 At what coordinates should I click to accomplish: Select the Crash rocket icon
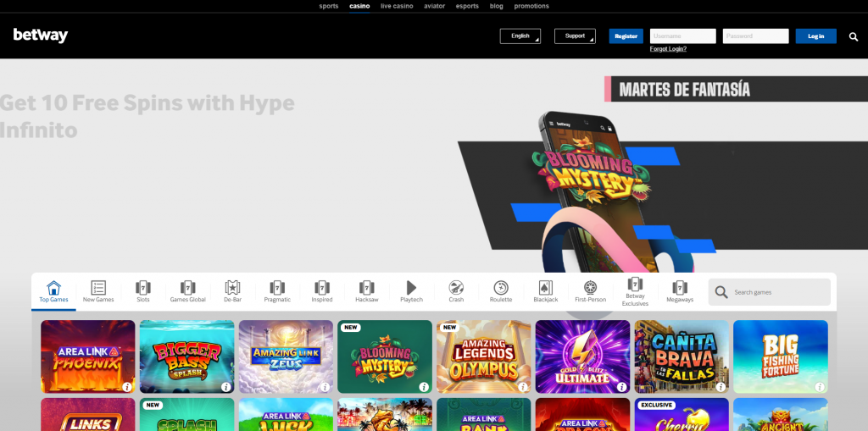pyautogui.click(x=456, y=288)
